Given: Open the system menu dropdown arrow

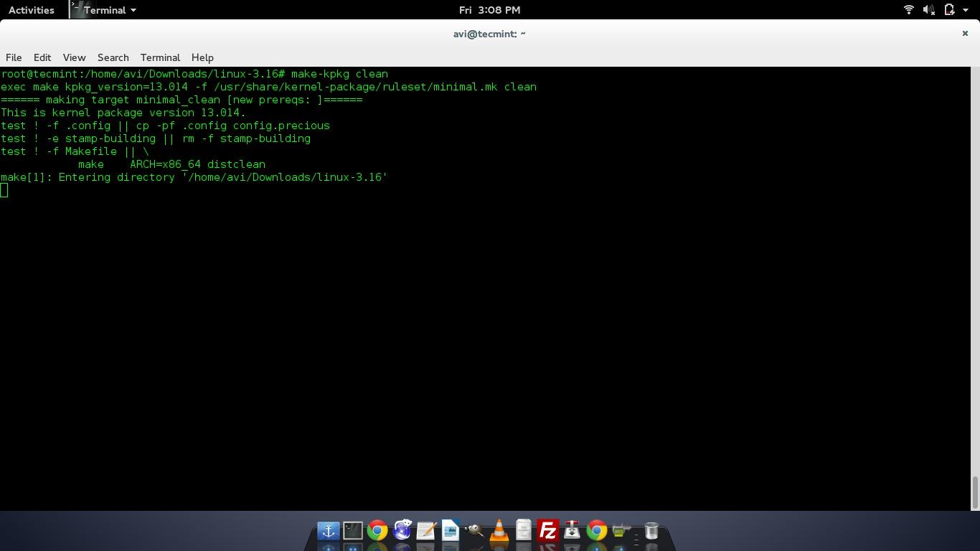Looking at the screenshot, I should (967, 10).
